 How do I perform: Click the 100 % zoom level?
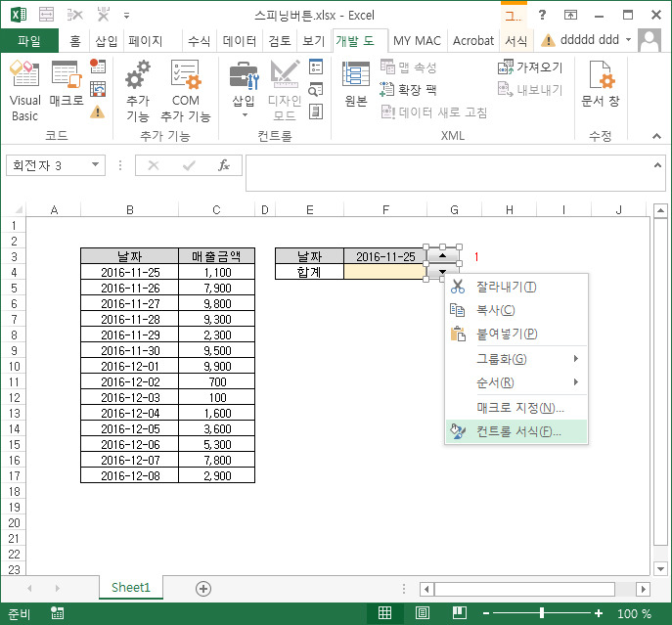tap(634, 613)
